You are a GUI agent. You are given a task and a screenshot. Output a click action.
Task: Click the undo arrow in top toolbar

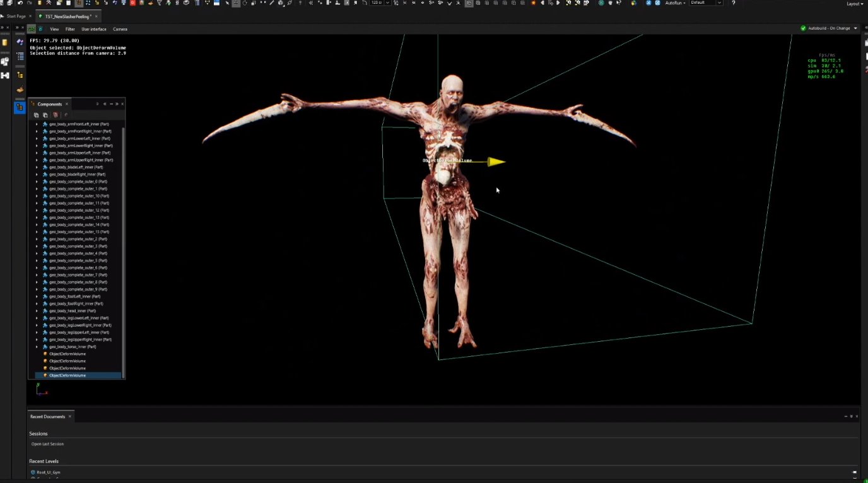click(x=20, y=3)
